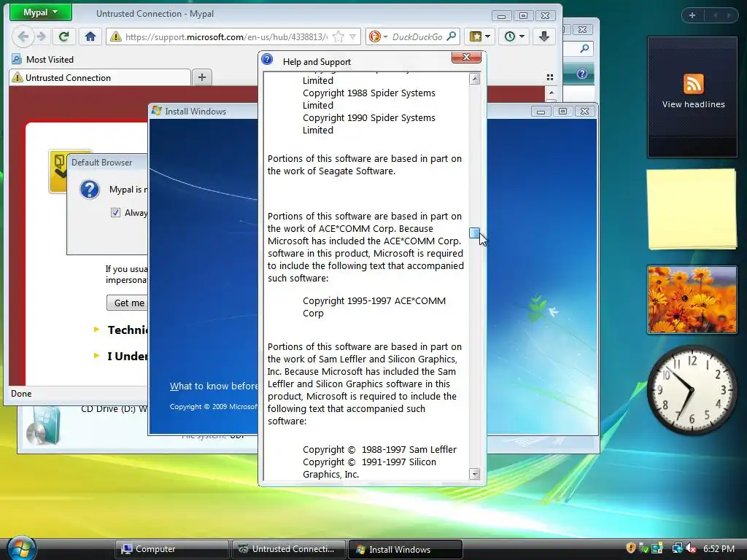Click the Back arrow in Mypal toolbar

(23, 36)
